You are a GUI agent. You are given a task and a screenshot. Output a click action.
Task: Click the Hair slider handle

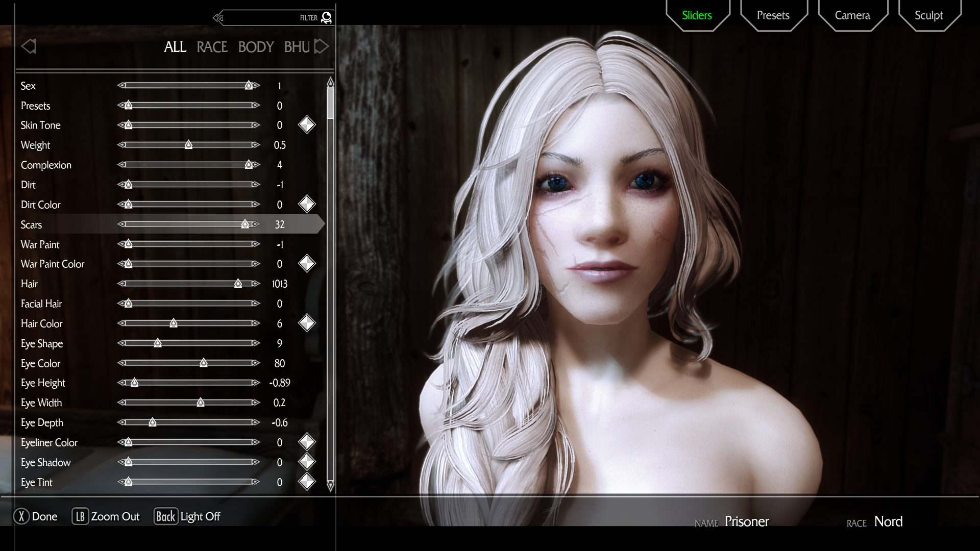coord(238,283)
